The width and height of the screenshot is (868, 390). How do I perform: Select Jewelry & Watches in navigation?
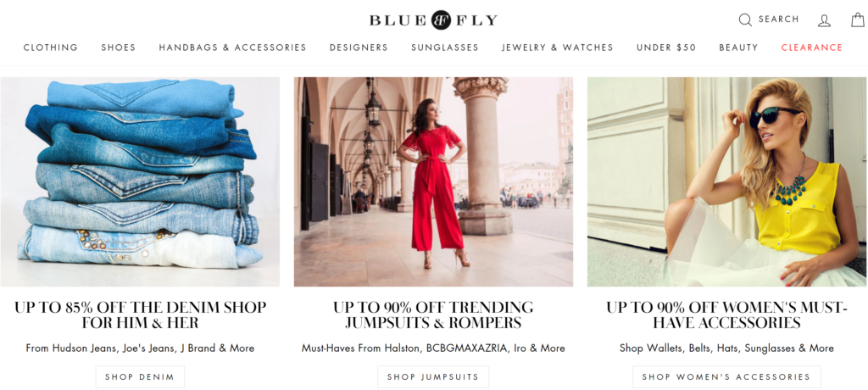[558, 47]
